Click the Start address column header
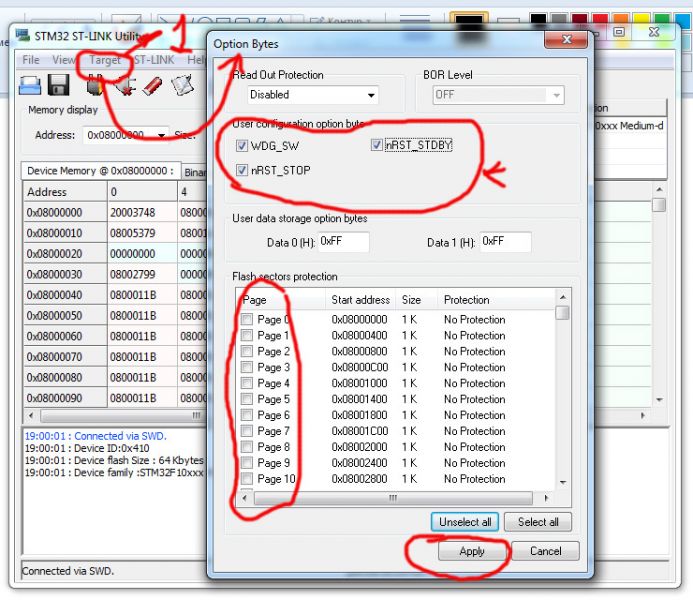Viewport: 693px width, 600px height. 361,300
